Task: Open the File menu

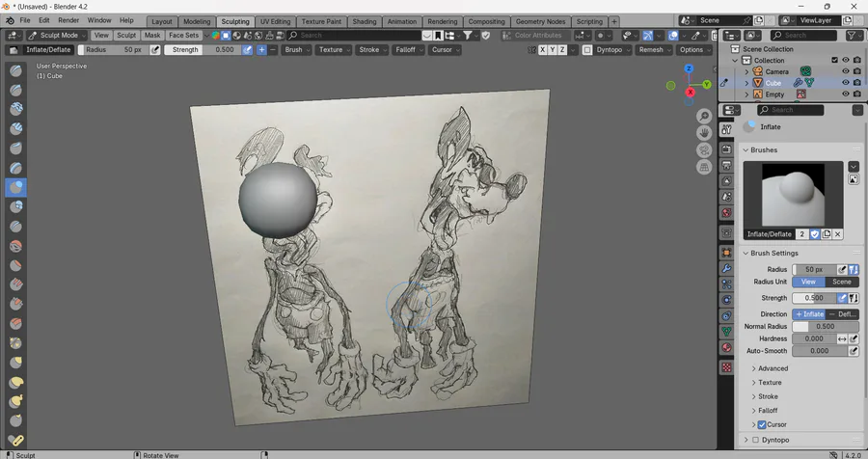Action: (x=25, y=20)
